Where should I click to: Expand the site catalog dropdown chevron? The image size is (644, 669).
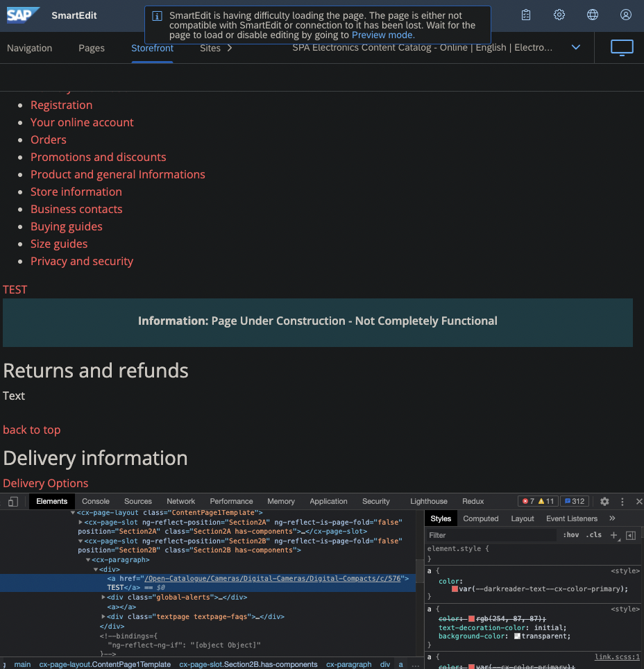575,47
